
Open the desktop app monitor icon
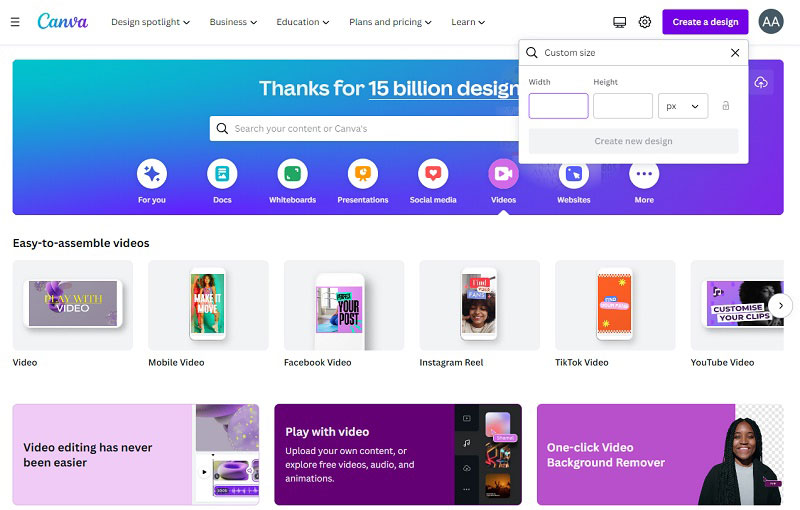(619, 22)
